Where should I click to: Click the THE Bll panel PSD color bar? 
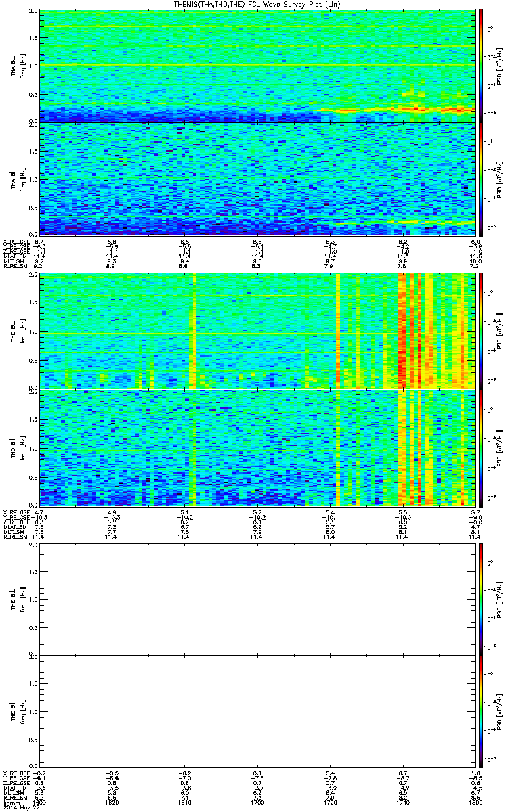tap(480, 711)
